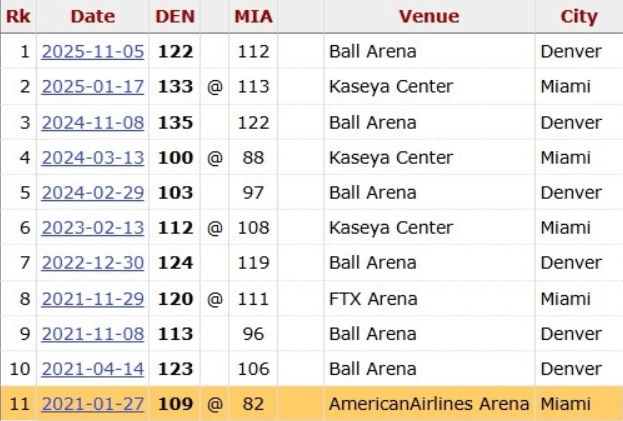This screenshot has height=421, width=623.
Task: Click the highlighted 2021-01-27 date link
Action: [x=93, y=404]
